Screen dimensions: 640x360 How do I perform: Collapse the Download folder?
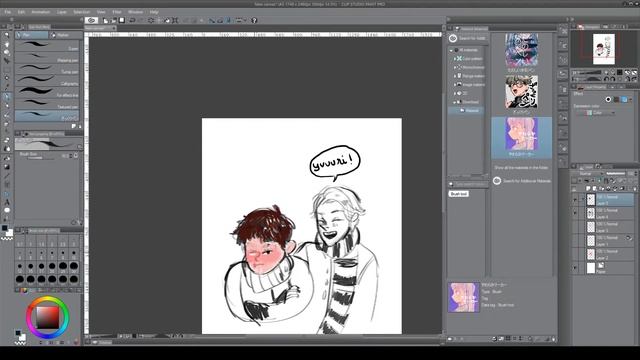click(x=455, y=102)
